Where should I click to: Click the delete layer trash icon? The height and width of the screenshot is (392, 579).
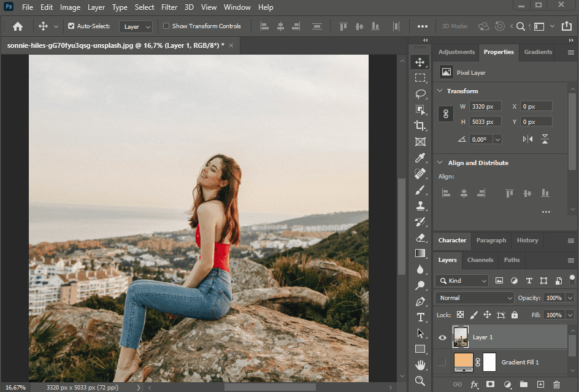[556, 385]
